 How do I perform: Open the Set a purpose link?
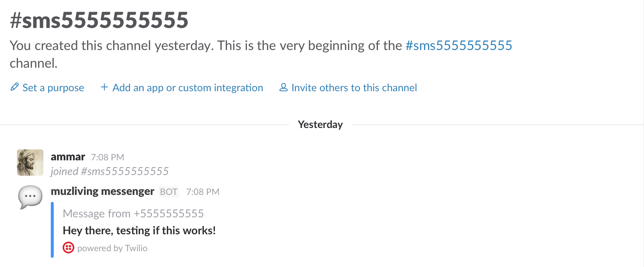53,88
